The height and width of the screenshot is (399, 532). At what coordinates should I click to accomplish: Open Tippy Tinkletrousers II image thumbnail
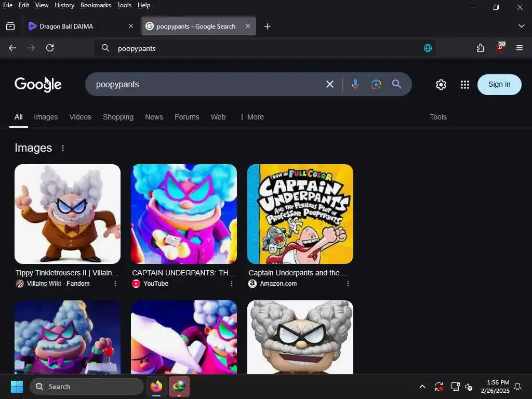tap(68, 214)
